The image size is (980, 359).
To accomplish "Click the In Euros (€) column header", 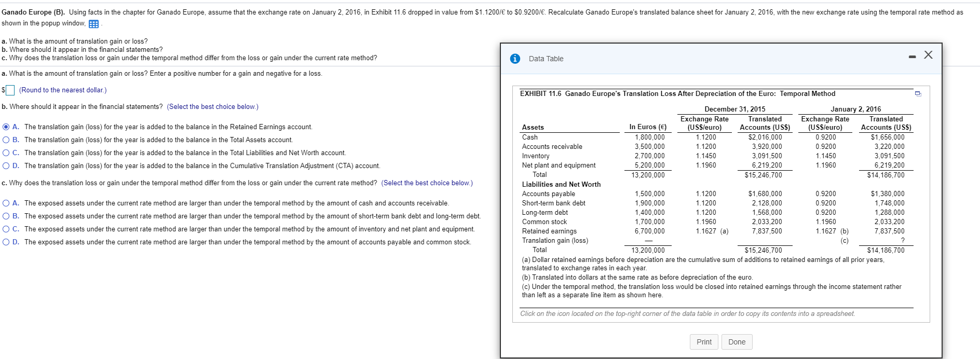I will [x=648, y=127].
